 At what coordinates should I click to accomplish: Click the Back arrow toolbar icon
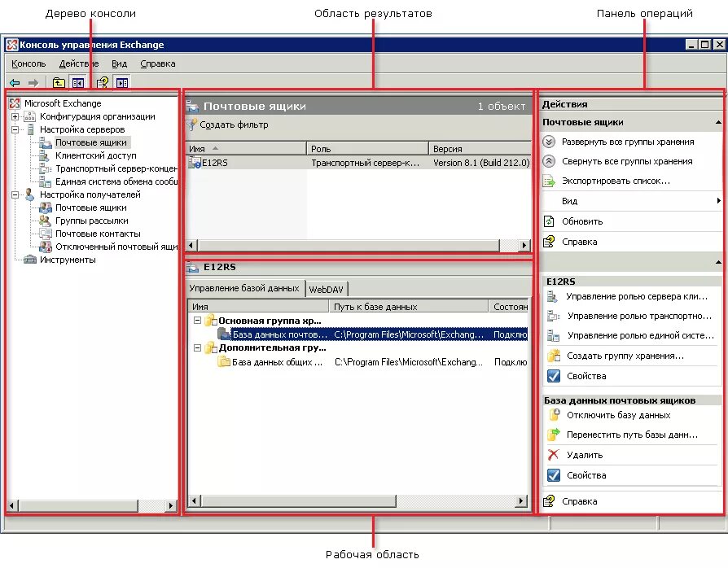pyautogui.click(x=15, y=83)
